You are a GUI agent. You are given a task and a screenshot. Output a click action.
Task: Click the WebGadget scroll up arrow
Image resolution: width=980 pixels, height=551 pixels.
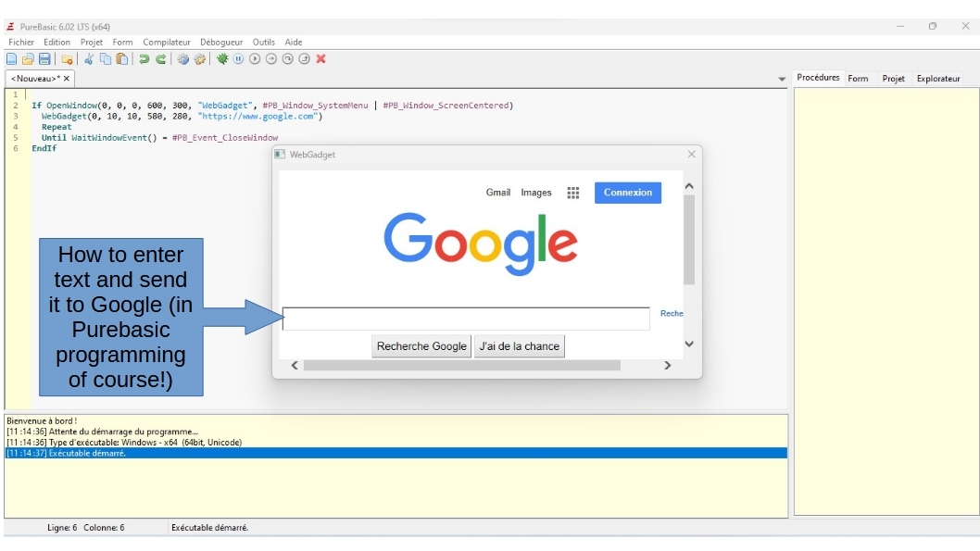pyautogui.click(x=689, y=186)
